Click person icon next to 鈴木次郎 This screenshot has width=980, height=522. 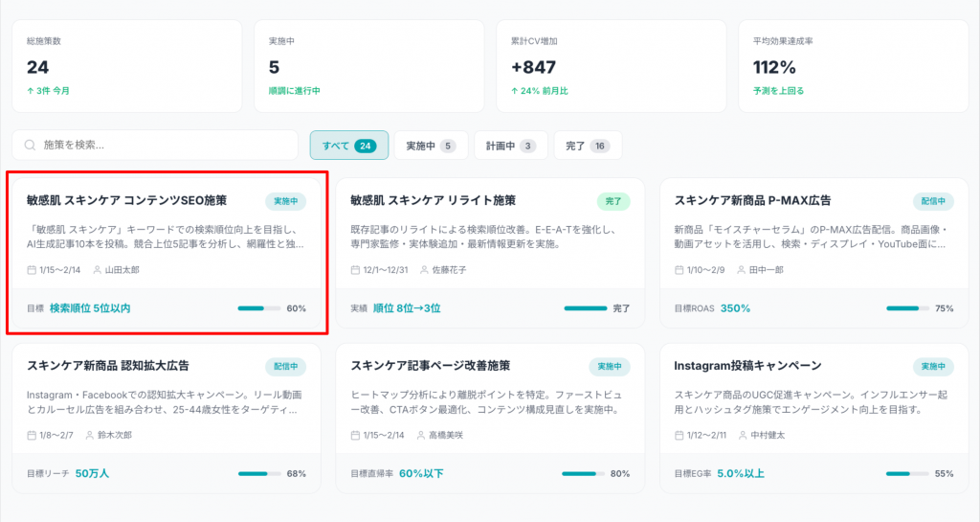pyautogui.click(x=90, y=435)
